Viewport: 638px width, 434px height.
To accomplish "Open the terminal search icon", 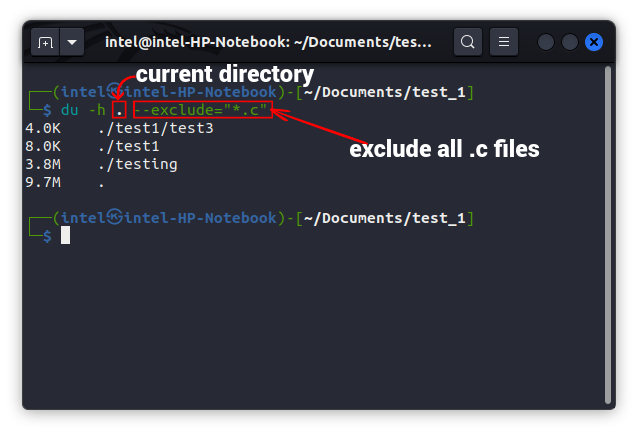I will (467, 42).
